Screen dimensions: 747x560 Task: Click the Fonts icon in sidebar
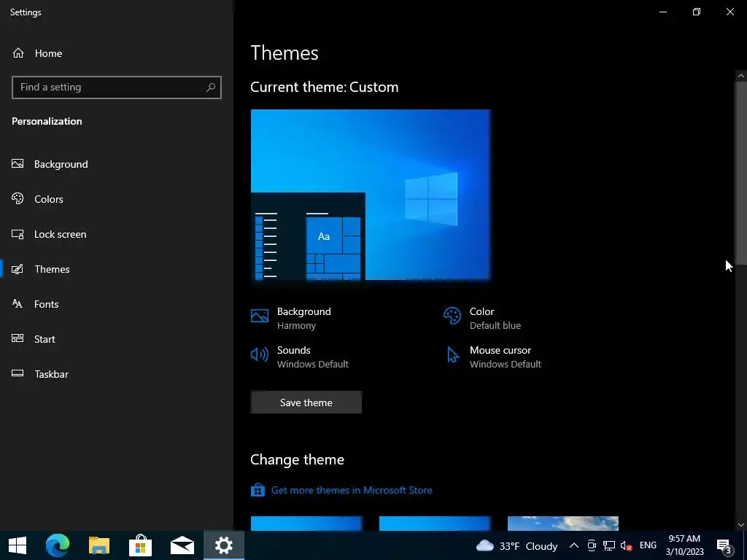pos(18,304)
